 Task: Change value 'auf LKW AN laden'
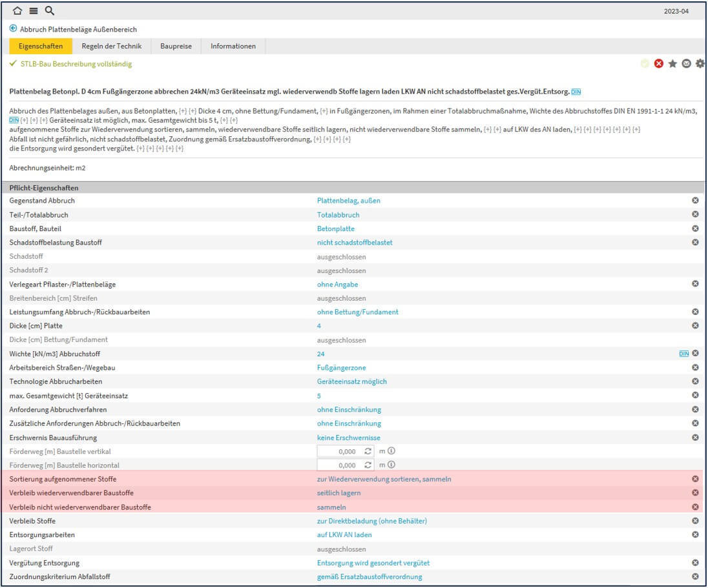coord(344,535)
